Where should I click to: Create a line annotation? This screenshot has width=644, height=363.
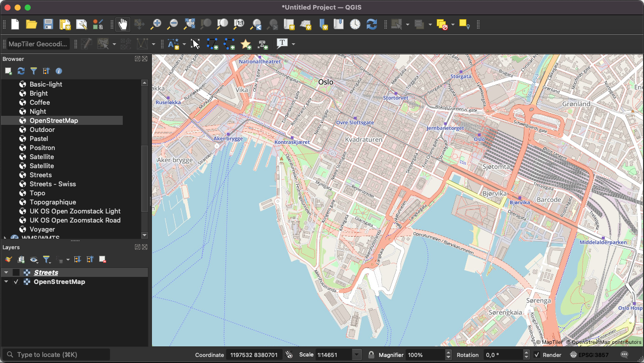click(229, 44)
